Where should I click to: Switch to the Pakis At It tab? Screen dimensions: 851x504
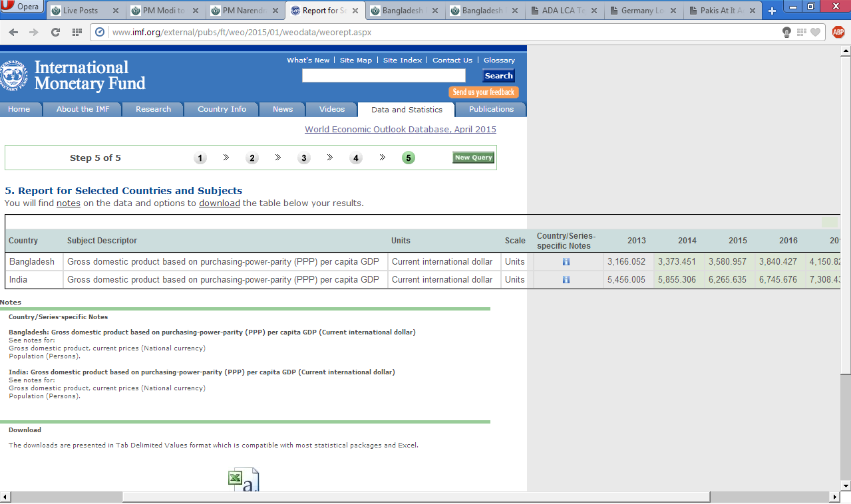(x=724, y=11)
